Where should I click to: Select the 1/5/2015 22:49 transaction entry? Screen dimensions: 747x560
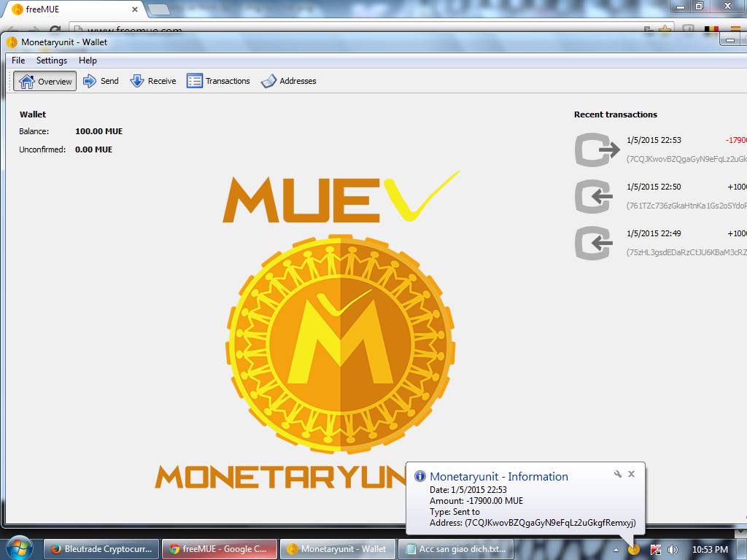point(660,243)
